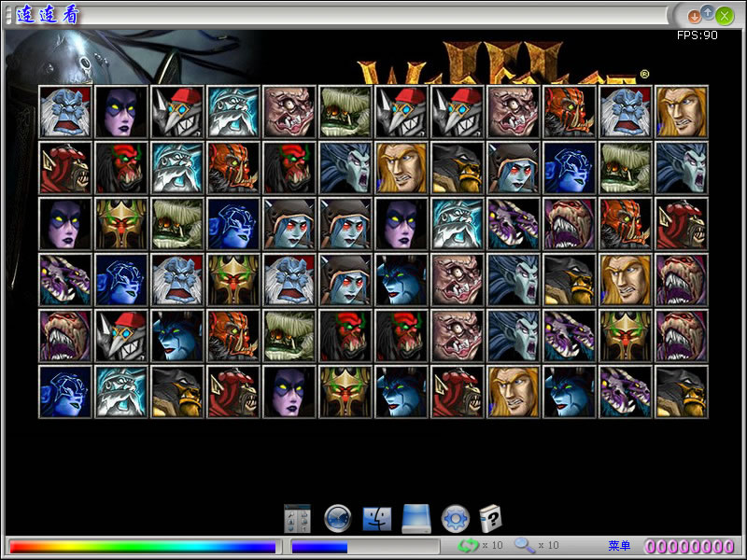This screenshot has width=747, height=560.
Task: Pick the blond human tile in the bottom row
Action: click(513, 392)
